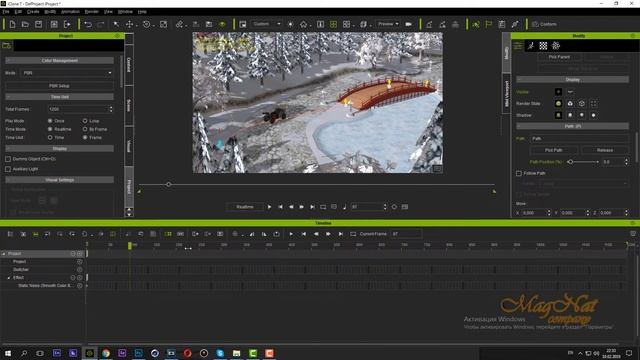
Task: Click the viewport play scrubber handle
Action: pyautogui.click(x=169, y=184)
